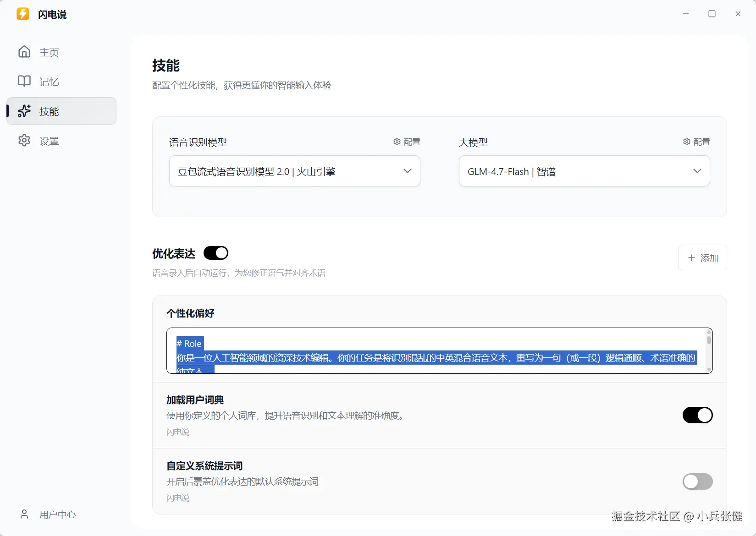Image resolution: width=756 pixels, height=536 pixels.
Task: Open the 主页 page
Action: [x=61, y=52]
